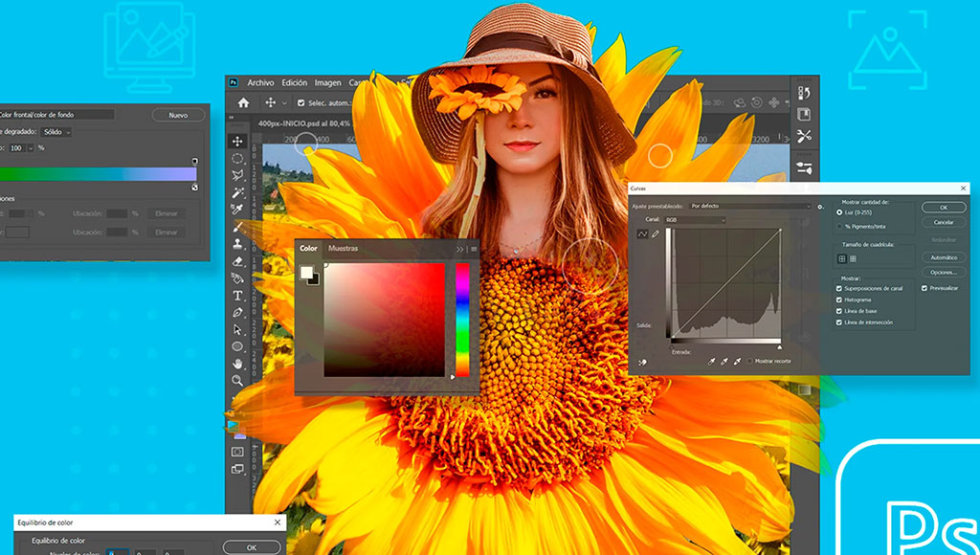Image resolution: width=980 pixels, height=555 pixels.
Task: Select the % Pigmento/tinta radio option
Action: click(x=839, y=226)
